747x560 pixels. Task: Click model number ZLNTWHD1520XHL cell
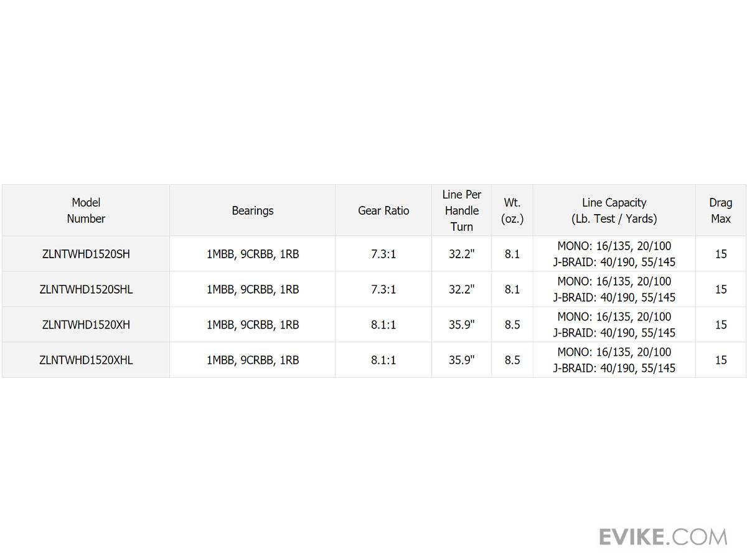click(x=86, y=360)
